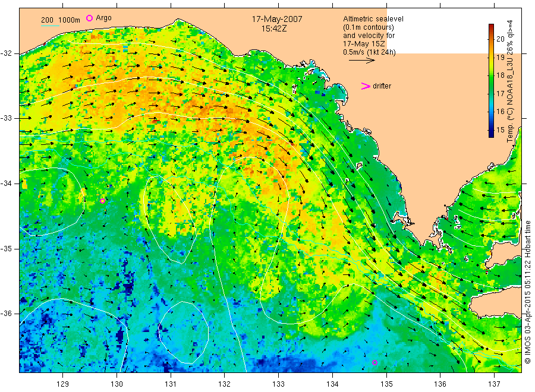This screenshot has width=535, height=392.
Task: Click the 'Argo' legend label
Action: point(103,18)
